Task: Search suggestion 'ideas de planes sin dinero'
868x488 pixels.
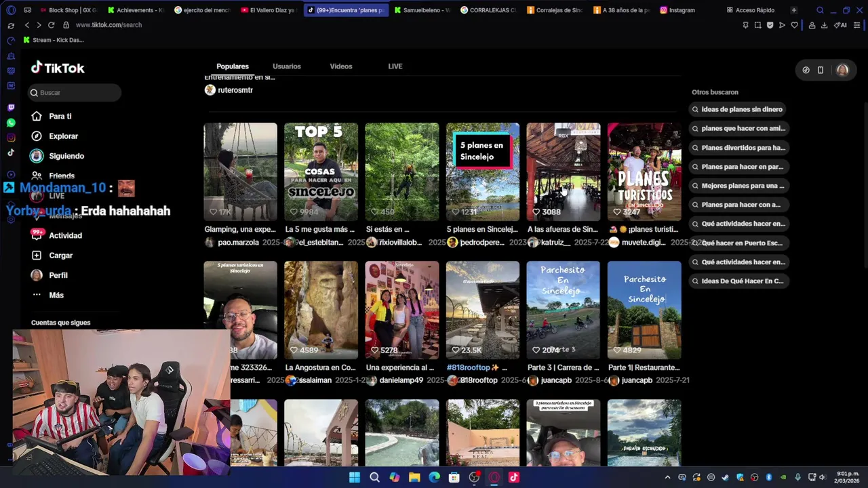Action: [737, 109]
